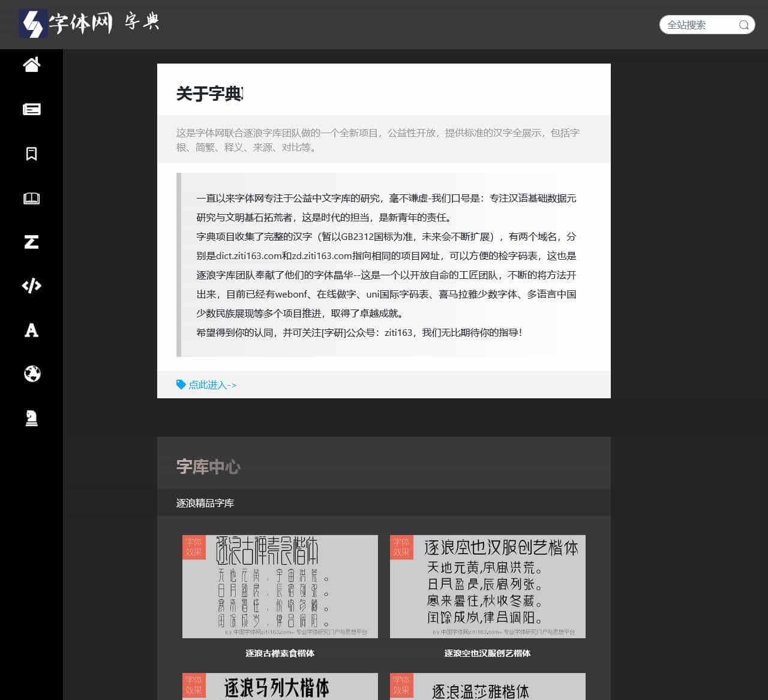Select the bookmark icon in sidebar

pos(31,154)
